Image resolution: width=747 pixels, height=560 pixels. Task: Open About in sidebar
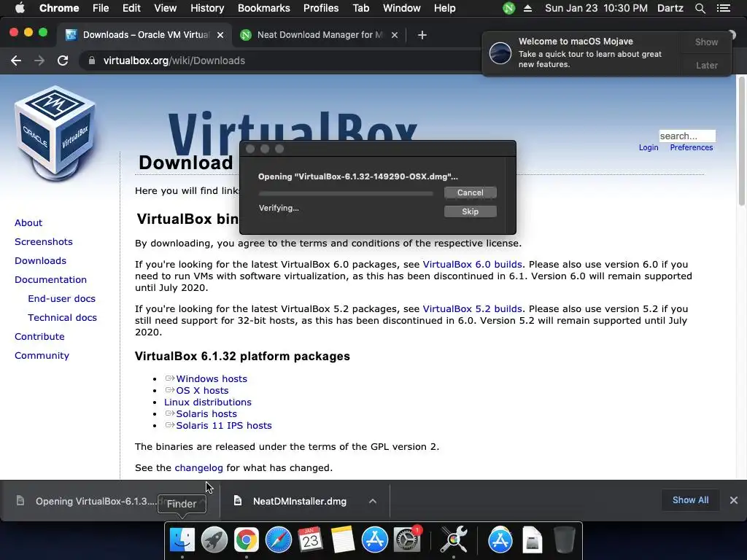28,223
